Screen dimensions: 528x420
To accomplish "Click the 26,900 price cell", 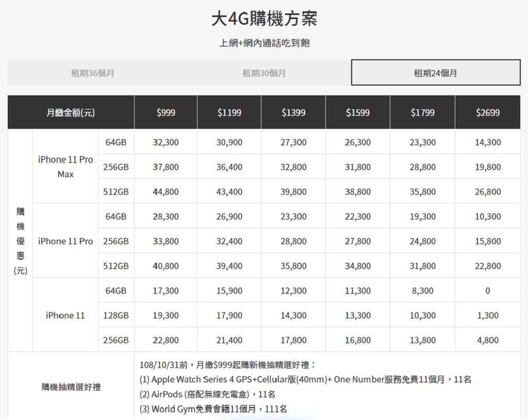I will pos(229,216).
